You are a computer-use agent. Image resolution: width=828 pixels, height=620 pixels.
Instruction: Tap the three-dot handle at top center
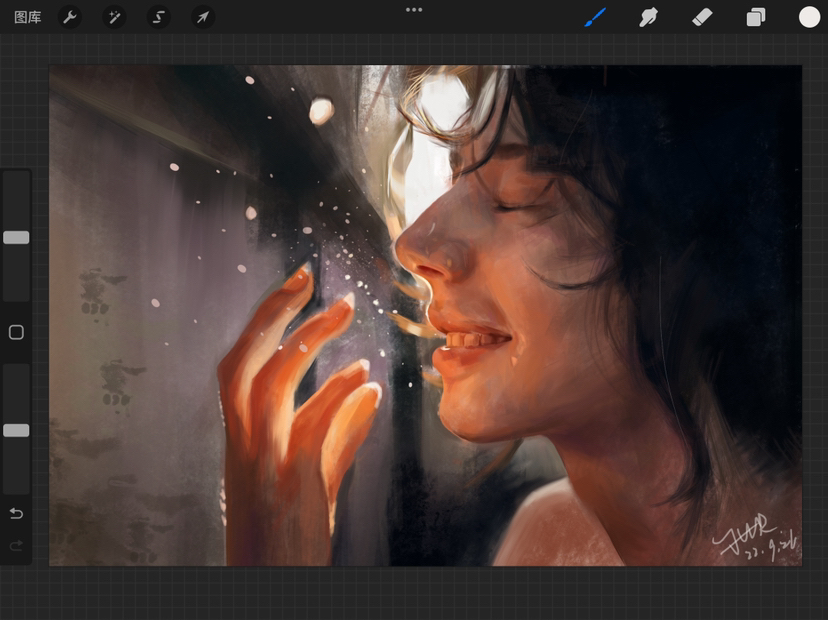click(414, 10)
